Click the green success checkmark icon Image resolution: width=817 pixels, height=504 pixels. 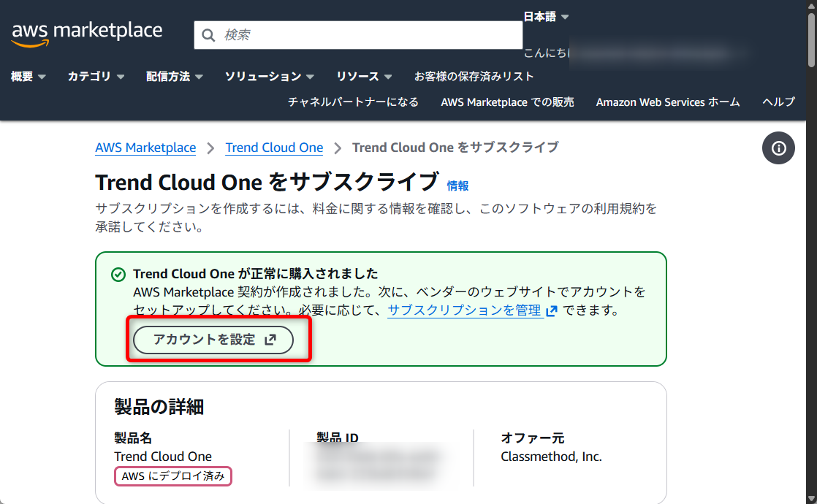(118, 275)
